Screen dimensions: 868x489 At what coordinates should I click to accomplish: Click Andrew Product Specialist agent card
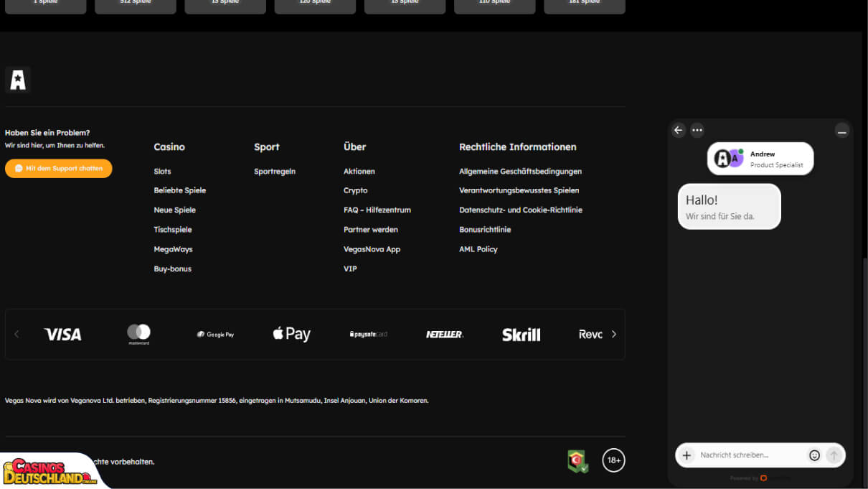coord(760,159)
